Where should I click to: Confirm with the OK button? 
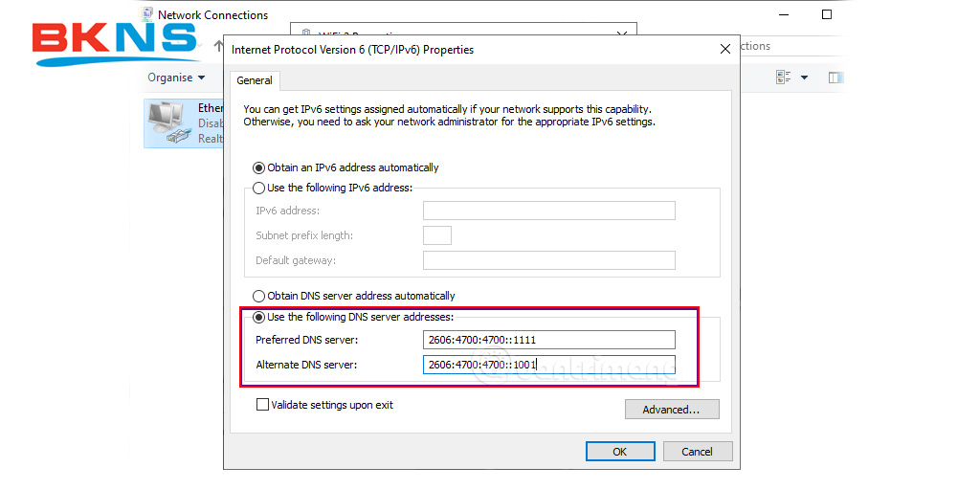point(620,452)
